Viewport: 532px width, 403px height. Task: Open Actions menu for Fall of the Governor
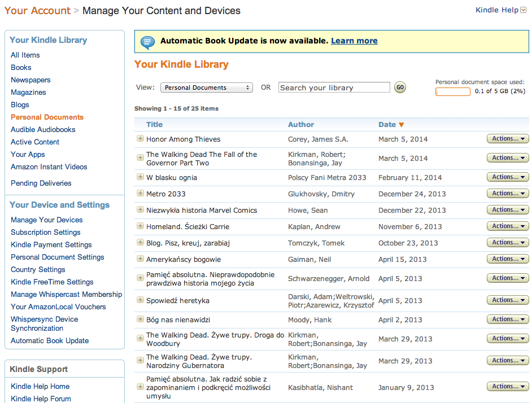(508, 157)
